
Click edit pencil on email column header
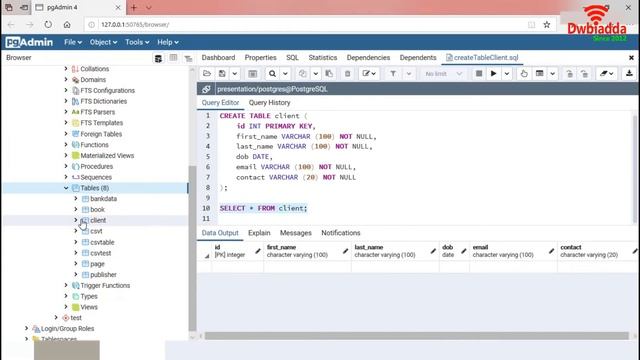(x=551, y=251)
